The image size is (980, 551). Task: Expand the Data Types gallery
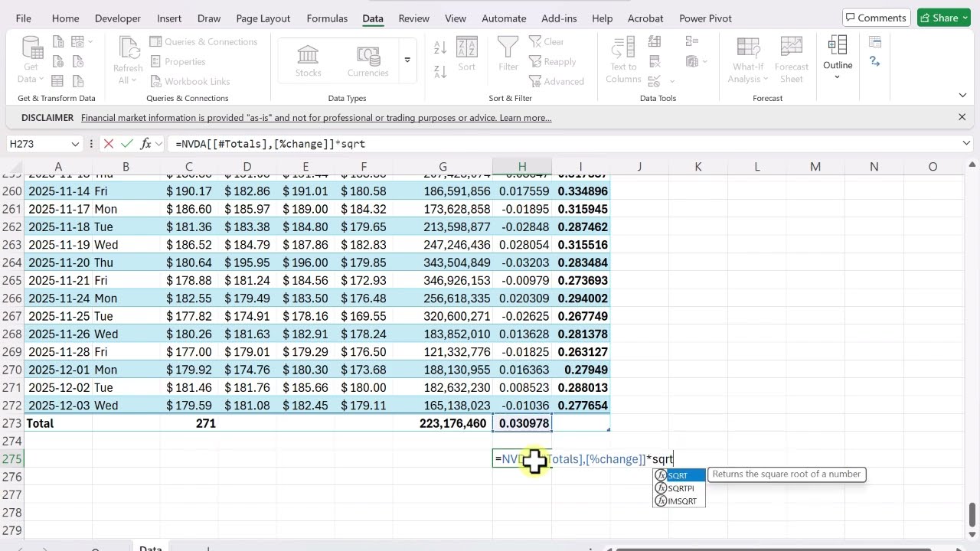(x=407, y=60)
